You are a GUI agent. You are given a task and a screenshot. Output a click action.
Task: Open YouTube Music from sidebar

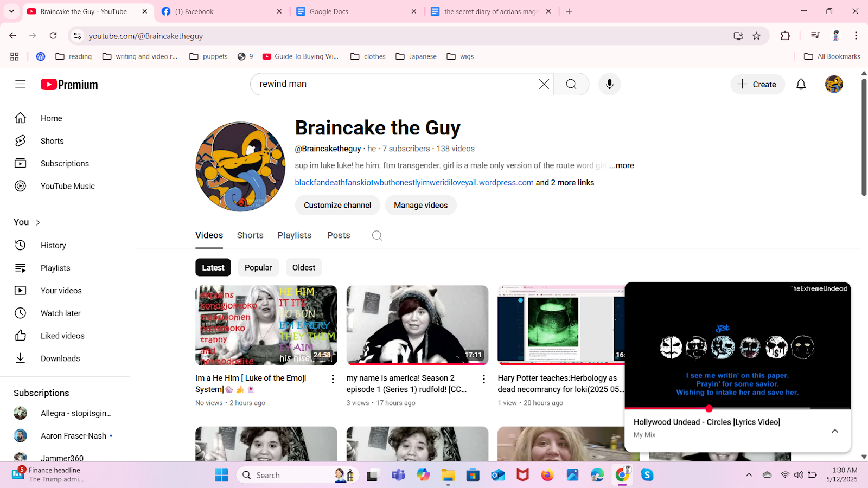(68, 186)
